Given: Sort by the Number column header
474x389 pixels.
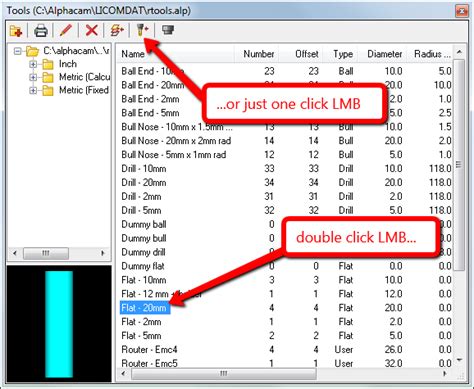Looking at the screenshot, I should coord(259,54).
